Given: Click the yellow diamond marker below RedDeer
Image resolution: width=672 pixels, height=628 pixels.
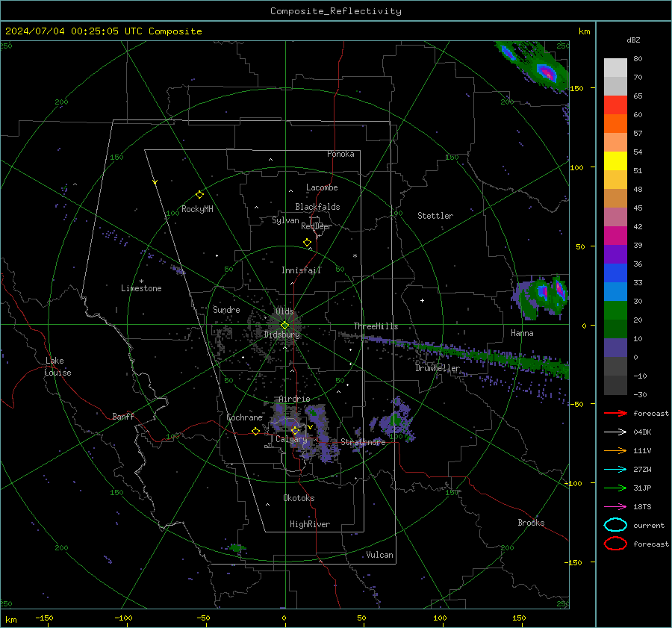Looking at the screenshot, I should coord(308,243).
